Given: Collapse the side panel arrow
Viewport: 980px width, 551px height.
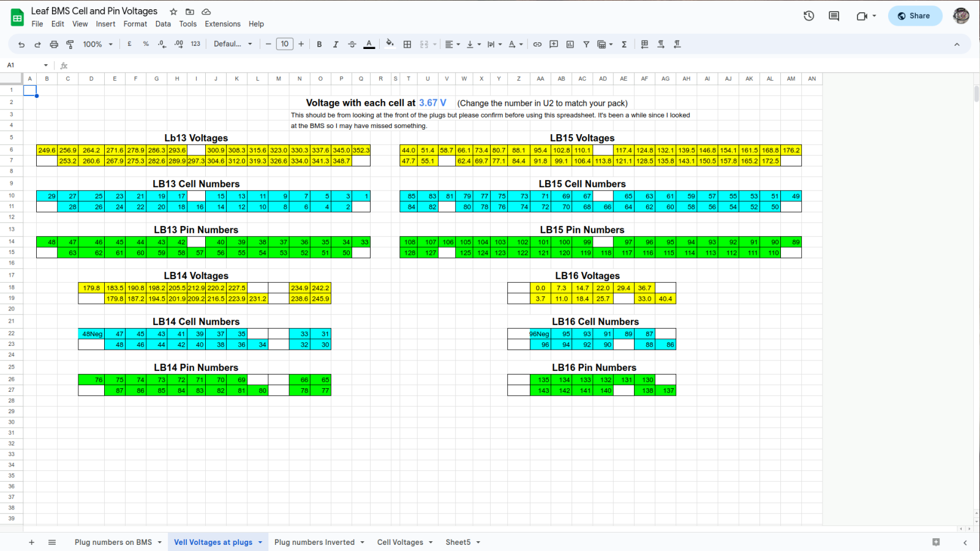Looking at the screenshot, I should (x=965, y=542).
